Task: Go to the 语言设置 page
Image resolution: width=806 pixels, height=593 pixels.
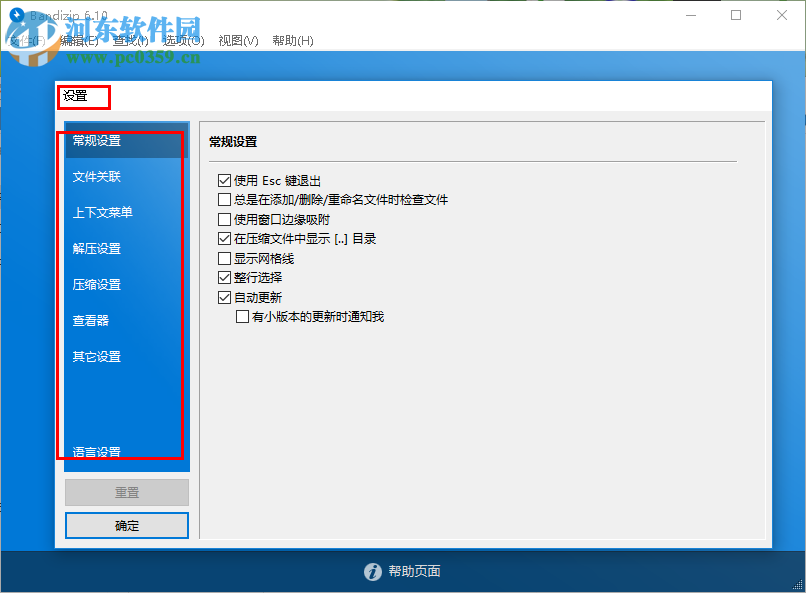Action: [x=95, y=451]
